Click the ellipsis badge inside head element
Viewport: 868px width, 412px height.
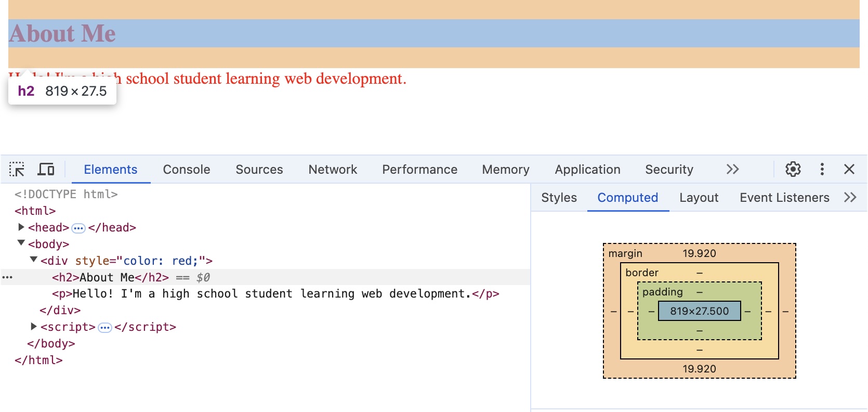pos(78,228)
